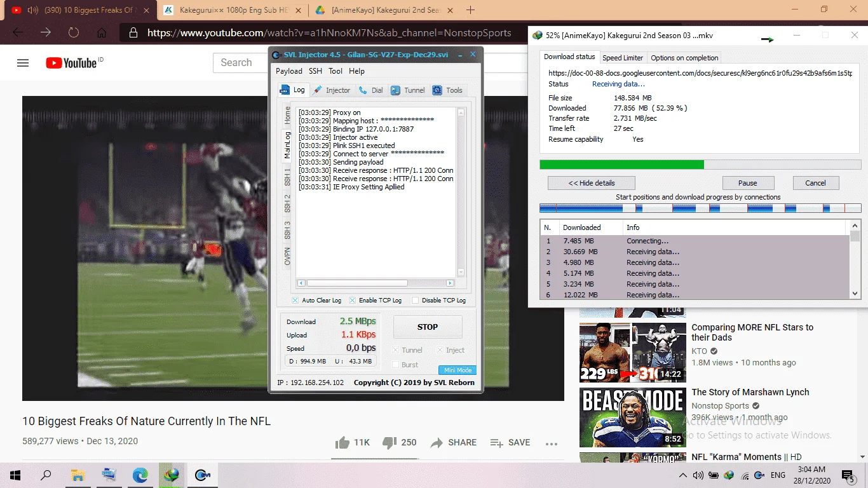The image size is (868, 488).
Task: Open The Story of Marshawn Lynch thumbnail
Action: tap(632, 417)
